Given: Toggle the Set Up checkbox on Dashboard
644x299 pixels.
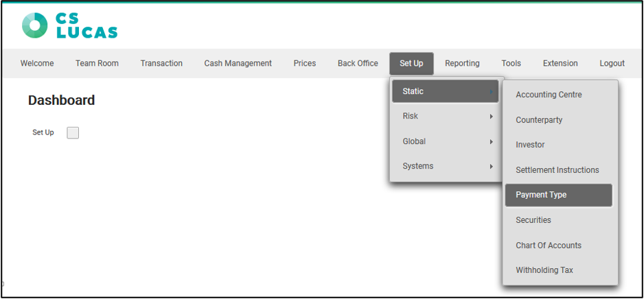Looking at the screenshot, I should [x=73, y=132].
